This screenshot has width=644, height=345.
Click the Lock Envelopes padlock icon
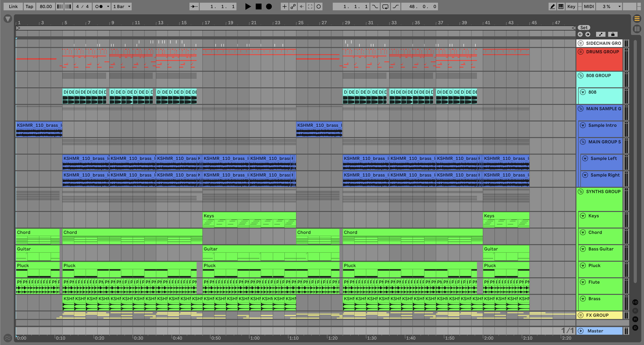point(613,34)
